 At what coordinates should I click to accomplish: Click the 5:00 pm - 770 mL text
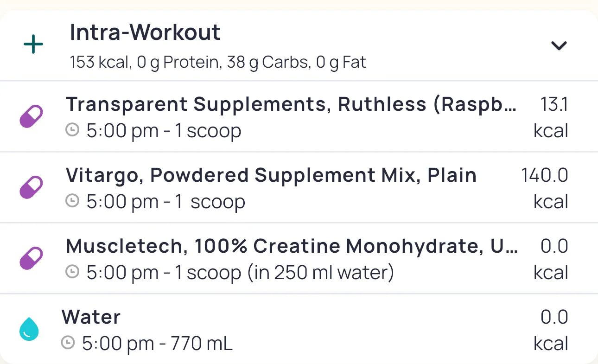pos(157,344)
